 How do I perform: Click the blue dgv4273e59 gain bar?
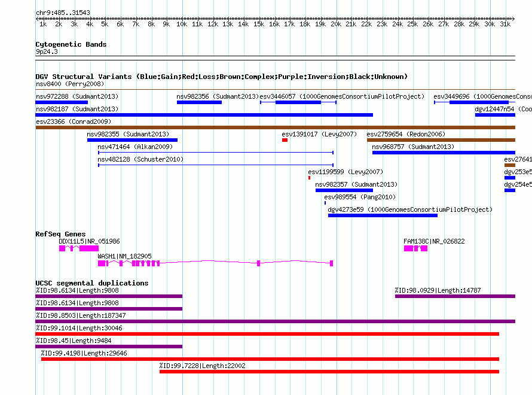tap(383, 215)
